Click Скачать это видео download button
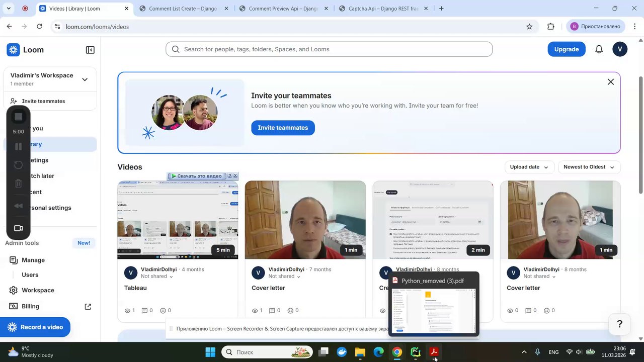This screenshot has height=362, width=644. pyautogui.click(x=197, y=176)
